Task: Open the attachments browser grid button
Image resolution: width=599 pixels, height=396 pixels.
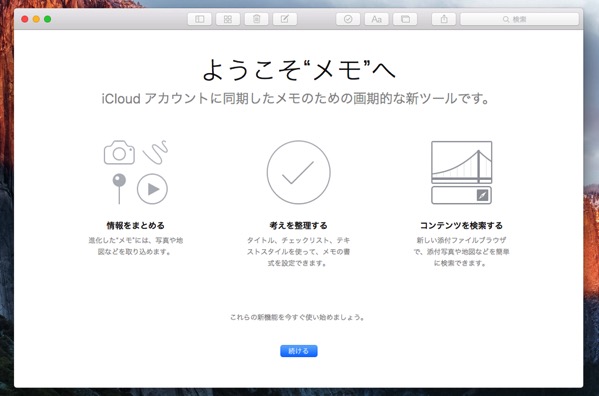Action: [228, 19]
